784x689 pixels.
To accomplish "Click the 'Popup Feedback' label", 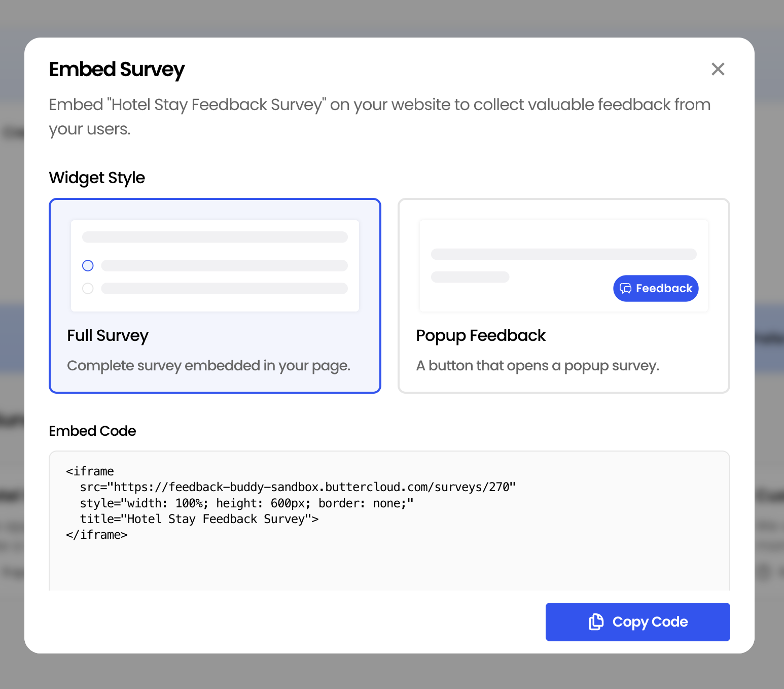I will (x=480, y=335).
